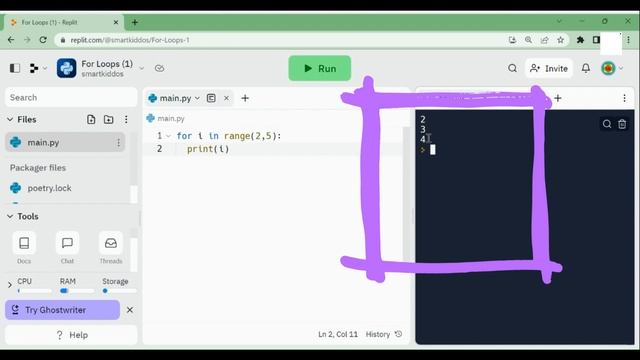640x360 pixels.
Task: Reload the browser page
Action: click(43, 40)
